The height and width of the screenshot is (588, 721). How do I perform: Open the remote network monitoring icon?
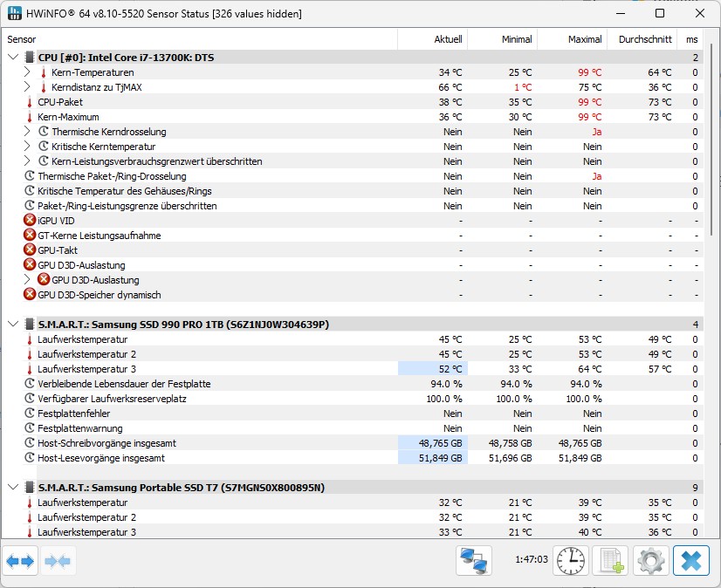point(474,561)
